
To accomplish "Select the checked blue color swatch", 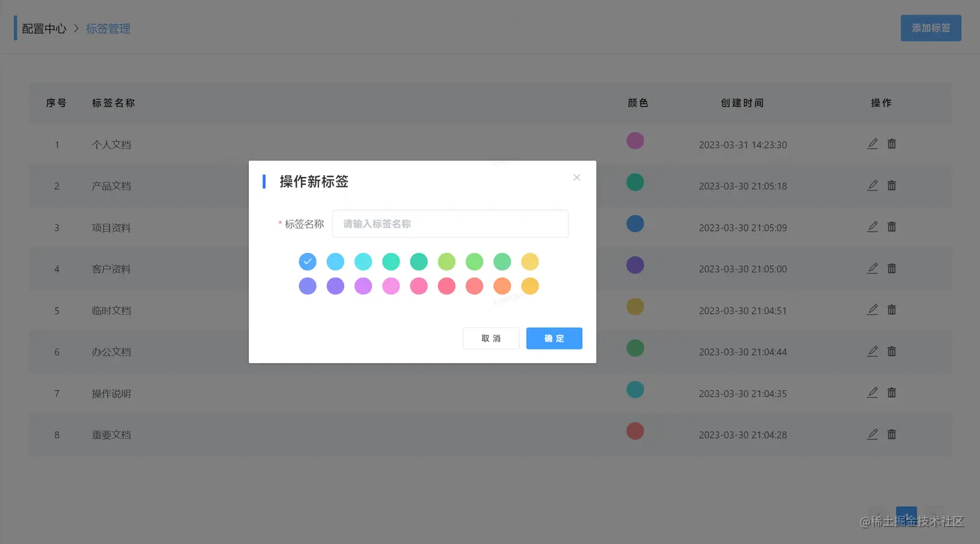I will tap(308, 261).
